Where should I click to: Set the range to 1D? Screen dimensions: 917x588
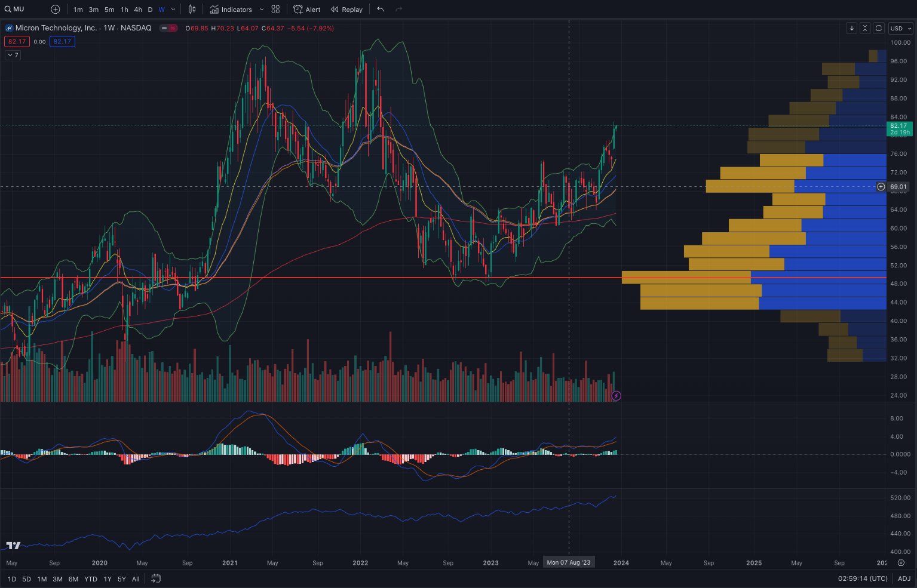pos(12,579)
